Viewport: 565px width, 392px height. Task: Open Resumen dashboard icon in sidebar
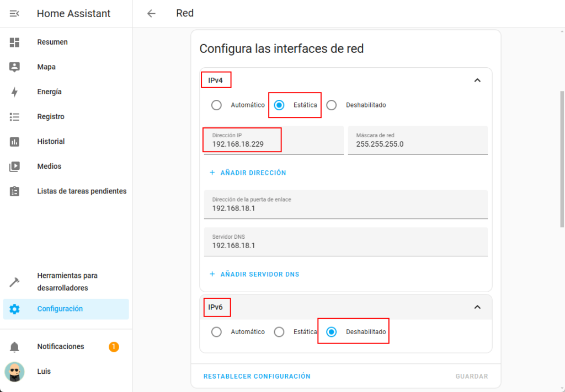pyautogui.click(x=14, y=42)
